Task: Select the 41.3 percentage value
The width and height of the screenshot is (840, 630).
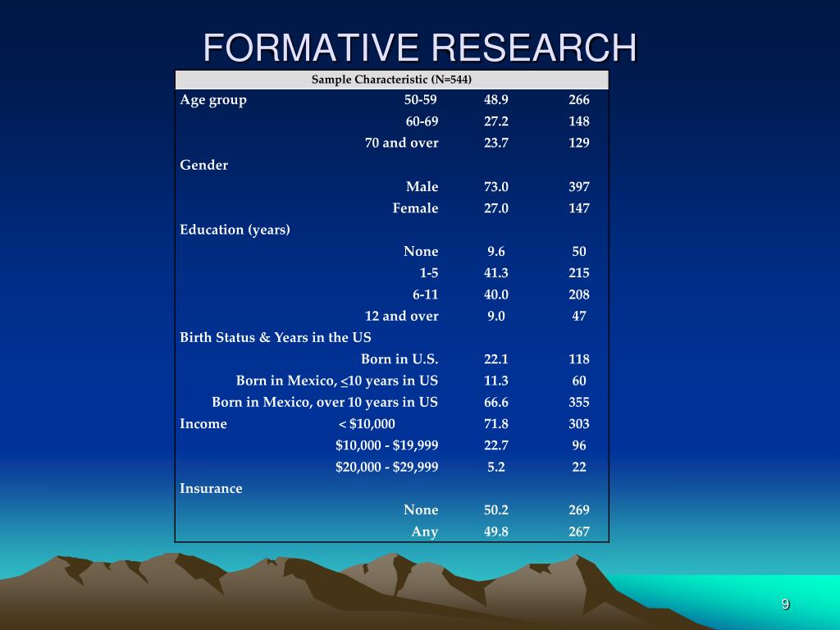Action: [496, 272]
